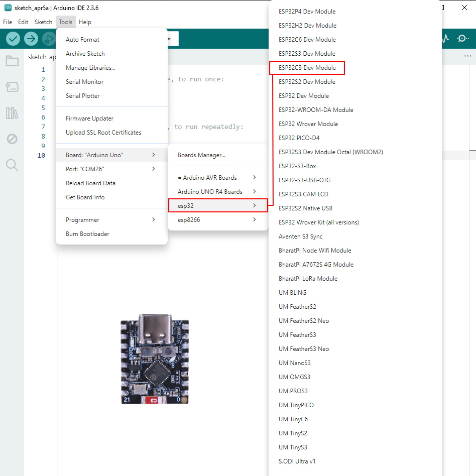Click the three-dots tab options icon
This screenshot has width=476, height=476.
tap(467, 56)
